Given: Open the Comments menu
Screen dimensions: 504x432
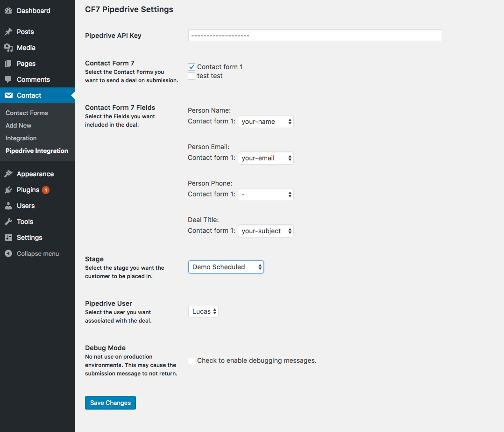Looking at the screenshot, I should pos(37,79).
